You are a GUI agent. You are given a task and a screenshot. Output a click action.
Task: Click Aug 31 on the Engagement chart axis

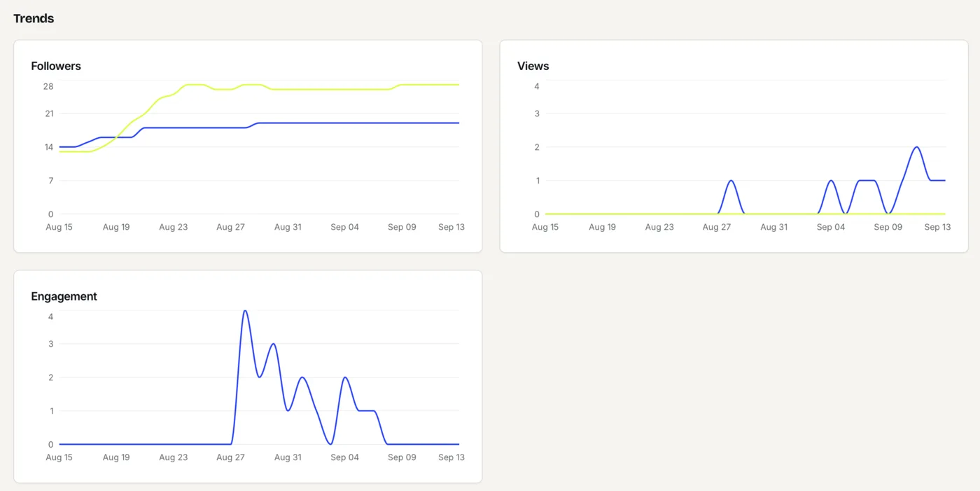pyautogui.click(x=288, y=457)
